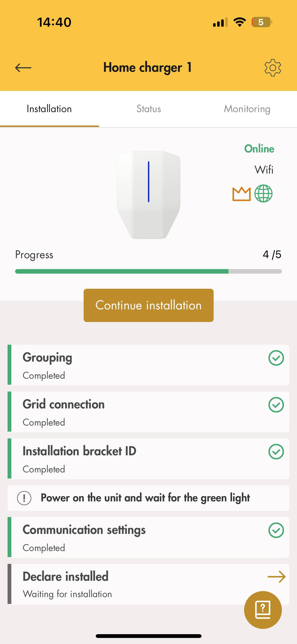The height and width of the screenshot is (644, 297).
Task: Tap the exclamation info icon
Action: 24,498
